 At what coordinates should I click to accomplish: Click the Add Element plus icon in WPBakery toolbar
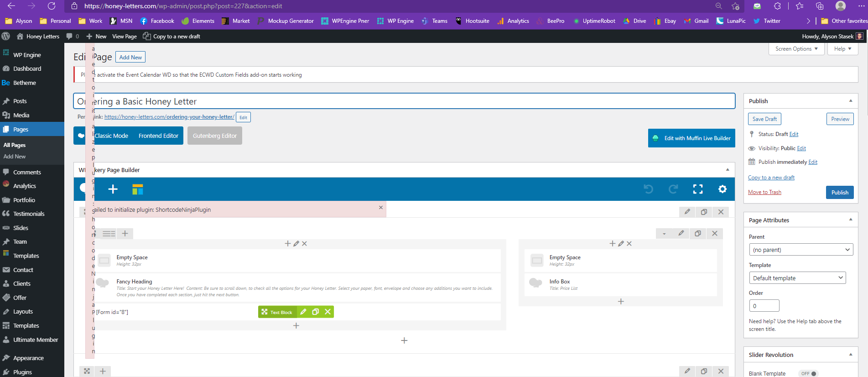pyautogui.click(x=113, y=189)
